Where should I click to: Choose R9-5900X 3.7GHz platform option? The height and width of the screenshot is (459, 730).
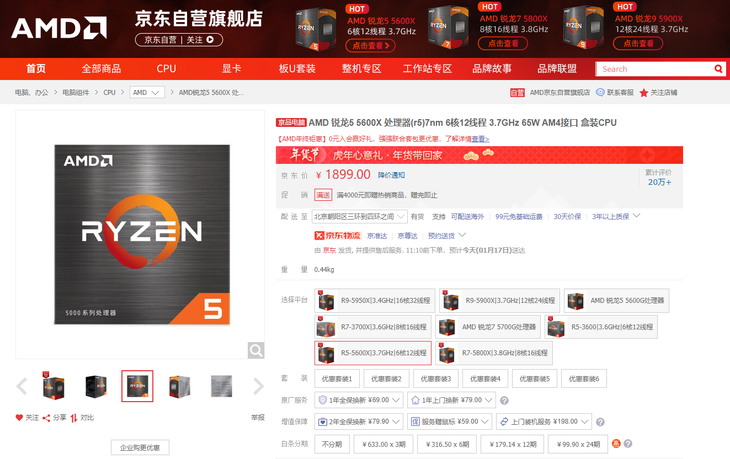click(x=500, y=301)
